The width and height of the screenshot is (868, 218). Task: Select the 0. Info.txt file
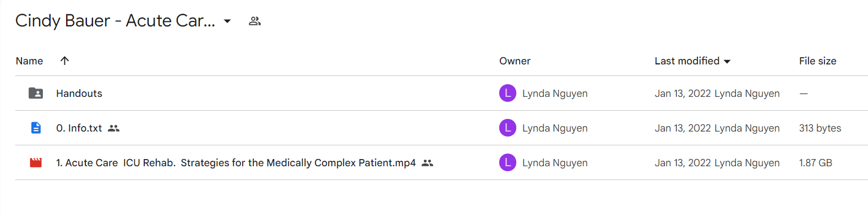(79, 128)
